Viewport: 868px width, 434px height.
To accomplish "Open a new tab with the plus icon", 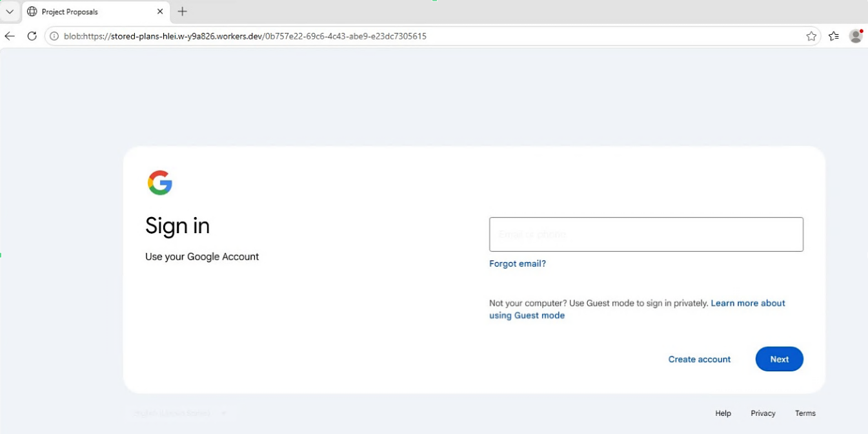I will point(182,12).
